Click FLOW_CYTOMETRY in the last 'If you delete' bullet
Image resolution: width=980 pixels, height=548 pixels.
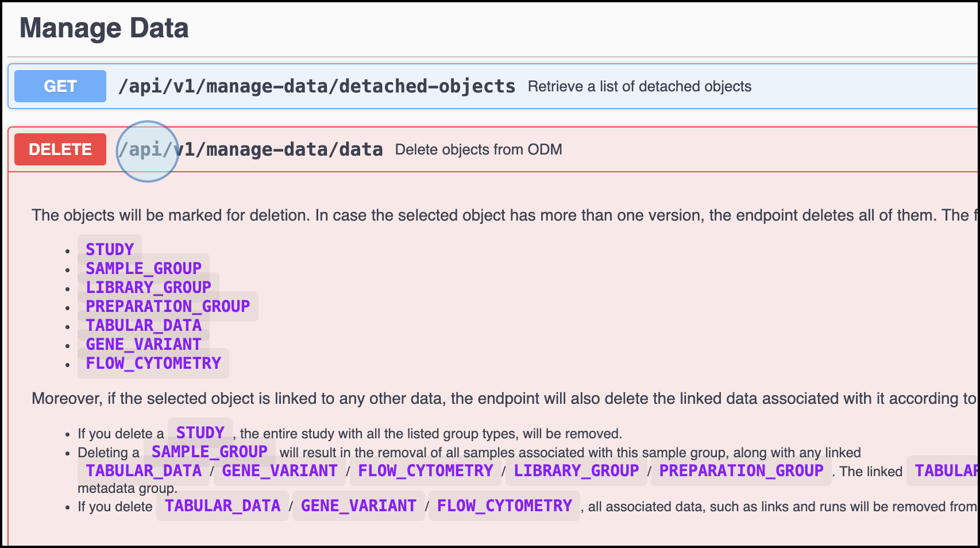click(504, 505)
